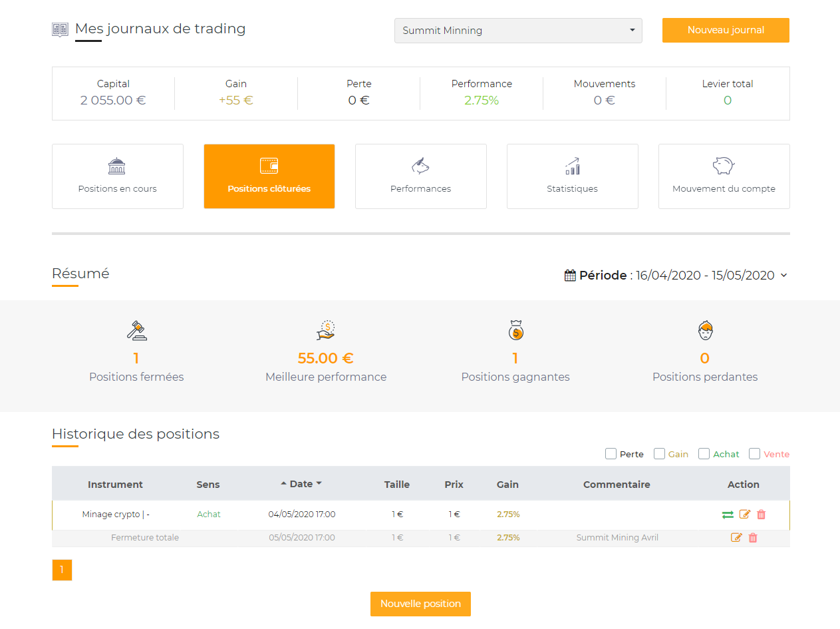Expand the Période date range selector
The image size is (840, 629).
(x=784, y=275)
